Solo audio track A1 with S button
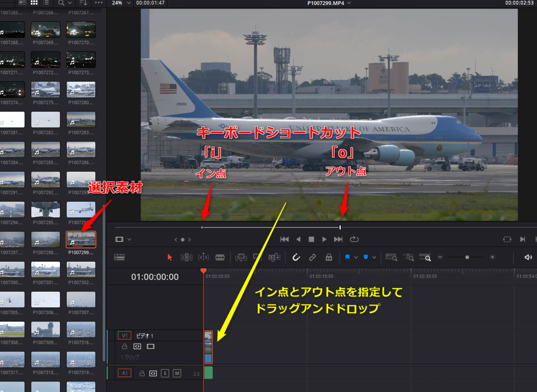The height and width of the screenshot is (392, 537). click(x=165, y=373)
